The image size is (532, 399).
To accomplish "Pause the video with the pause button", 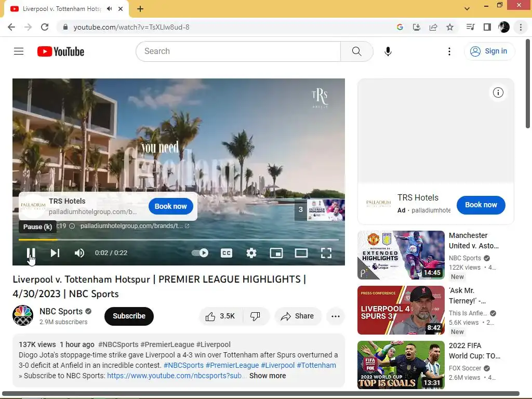I will 31,253.
